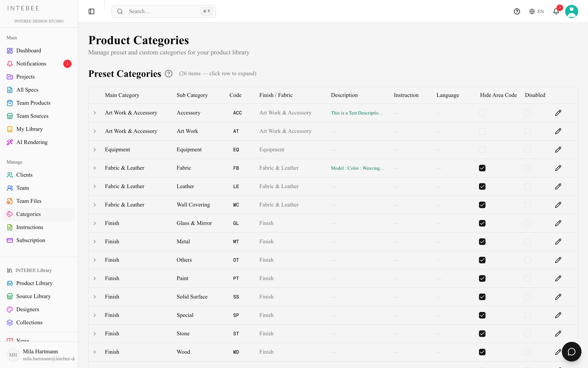588x368 pixels.
Task: Click the INTEBEE logo in sidebar
Action: [x=23, y=8]
